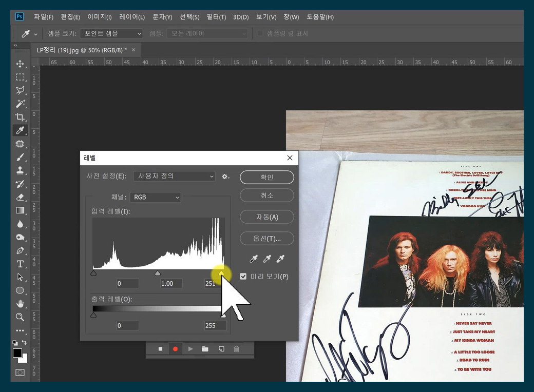Open Levels options 옵션(T) button
This screenshot has width=534, height=392.
tap(267, 239)
